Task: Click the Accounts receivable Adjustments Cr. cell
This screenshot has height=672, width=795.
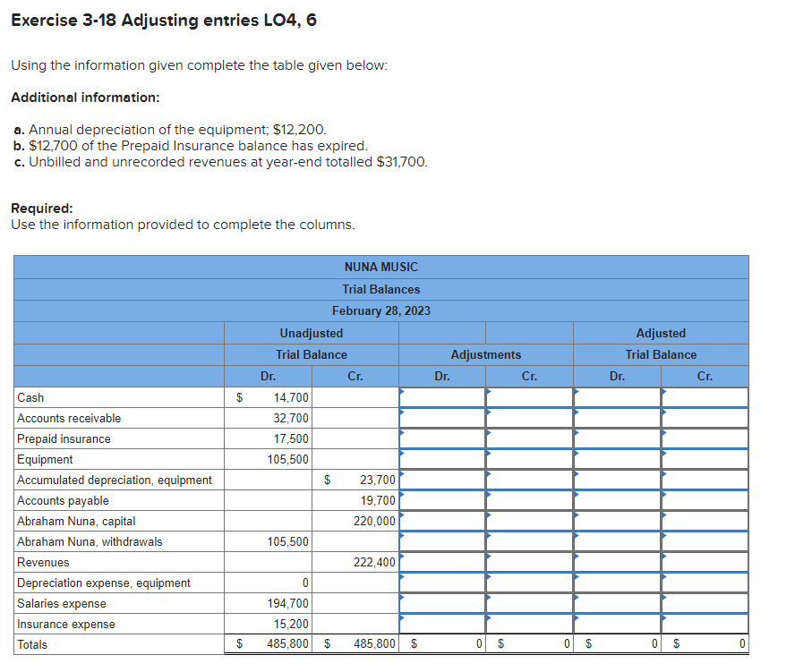Action: [528, 418]
